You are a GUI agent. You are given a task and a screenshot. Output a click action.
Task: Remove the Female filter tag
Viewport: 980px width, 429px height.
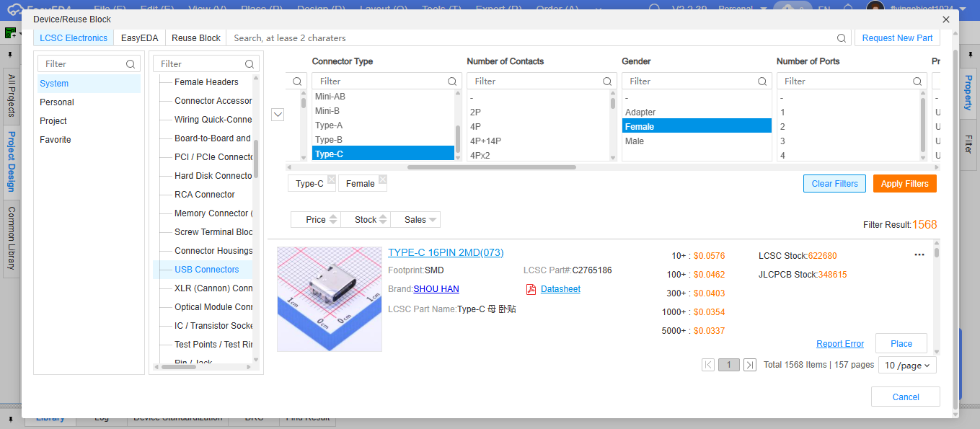(x=382, y=180)
